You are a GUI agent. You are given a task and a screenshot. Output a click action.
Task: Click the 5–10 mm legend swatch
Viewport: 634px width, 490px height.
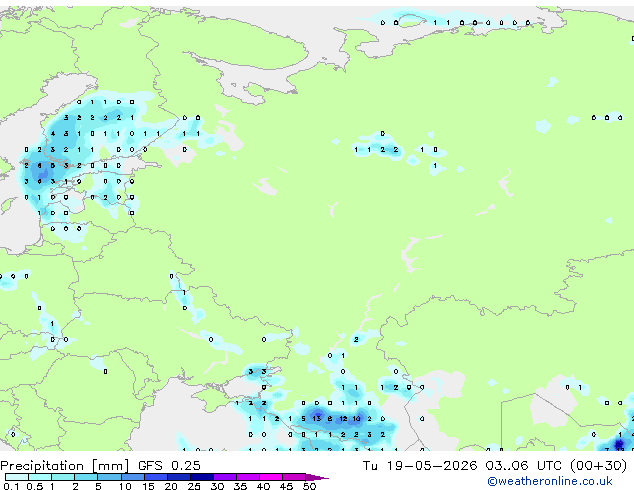109,477
